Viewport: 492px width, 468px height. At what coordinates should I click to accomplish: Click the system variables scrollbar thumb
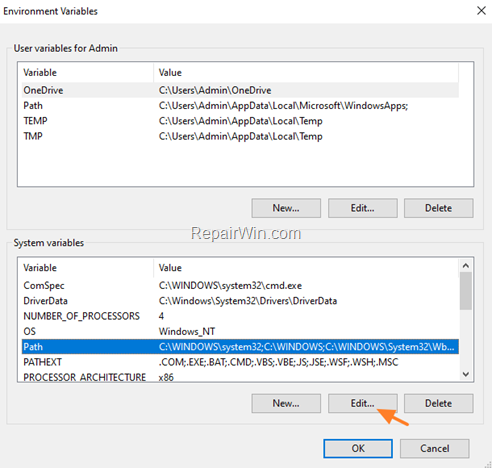[466, 291]
